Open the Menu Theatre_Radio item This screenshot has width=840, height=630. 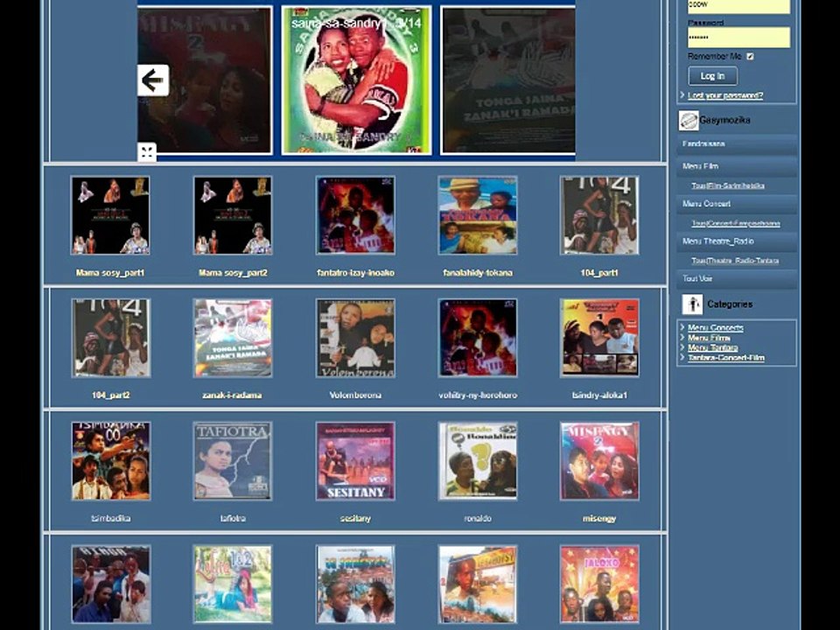(737, 241)
